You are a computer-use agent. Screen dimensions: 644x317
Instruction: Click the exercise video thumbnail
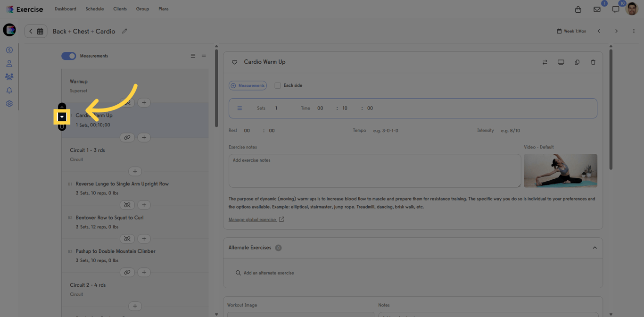point(560,170)
